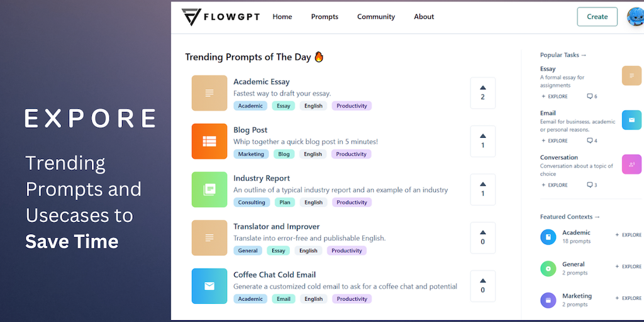Image resolution: width=644 pixels, height=322 pixels.
Task: Click the green Industry Report icon
Action: click(x=209, y=189)
